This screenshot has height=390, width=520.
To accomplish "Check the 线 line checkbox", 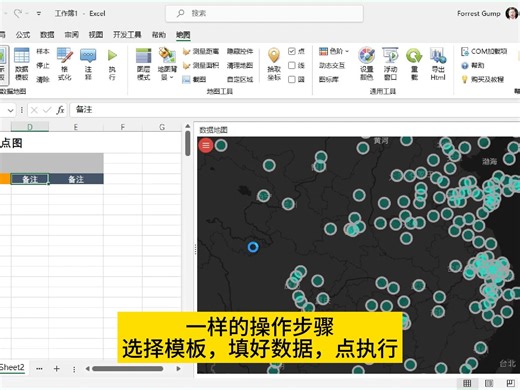I will point(292,65).
